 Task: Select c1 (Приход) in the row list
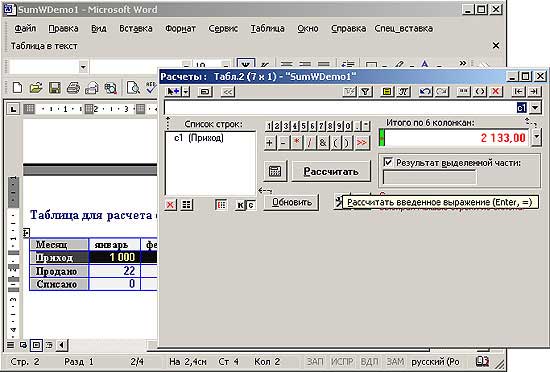tap(199, 138)
